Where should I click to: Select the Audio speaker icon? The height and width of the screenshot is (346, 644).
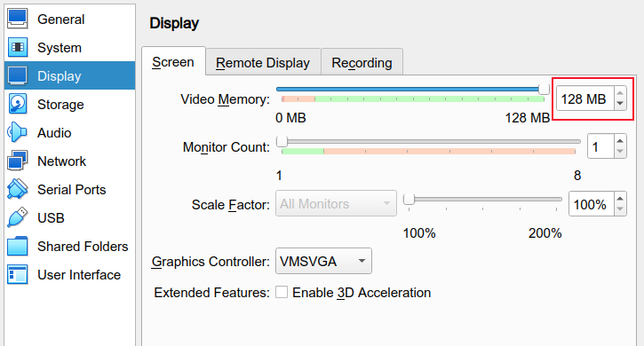pos(18,132)
